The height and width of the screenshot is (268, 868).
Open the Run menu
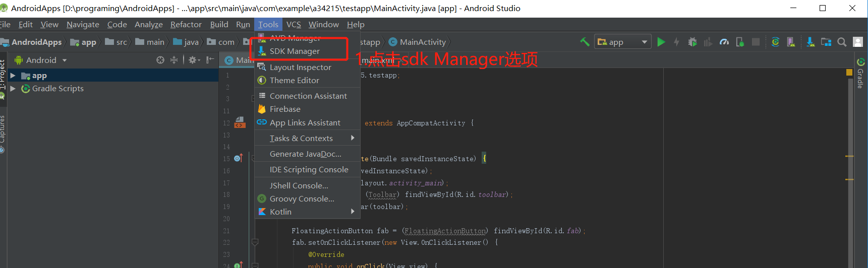243,24
